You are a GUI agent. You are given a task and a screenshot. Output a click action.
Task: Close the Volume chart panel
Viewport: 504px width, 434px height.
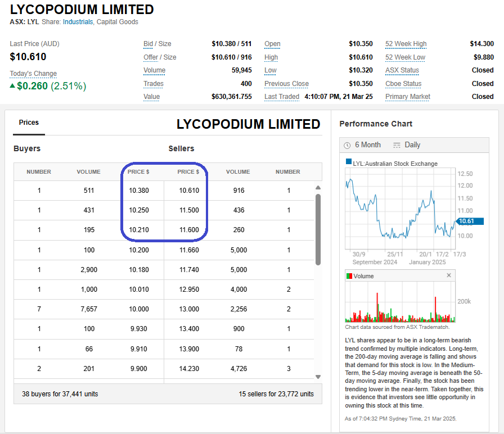(x=449, y=275)
